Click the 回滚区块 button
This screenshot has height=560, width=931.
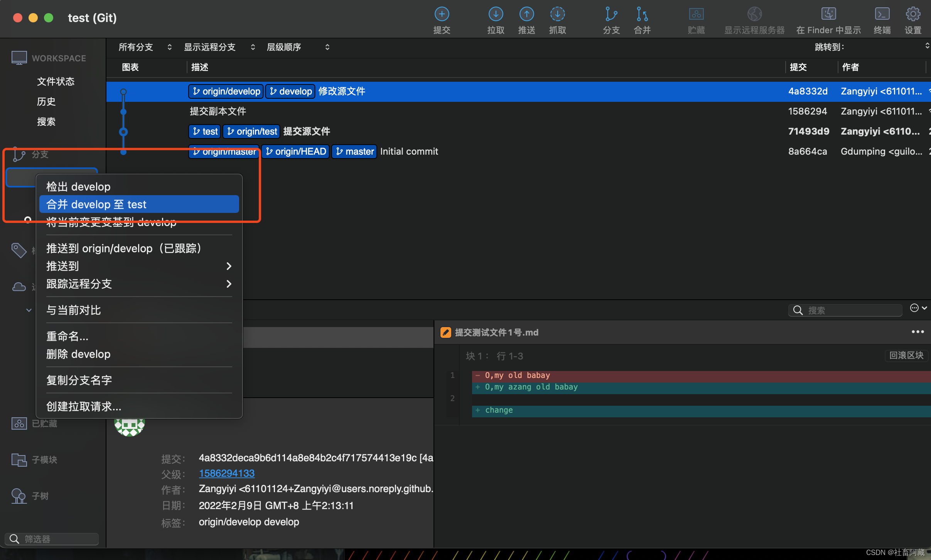[906, 355]
